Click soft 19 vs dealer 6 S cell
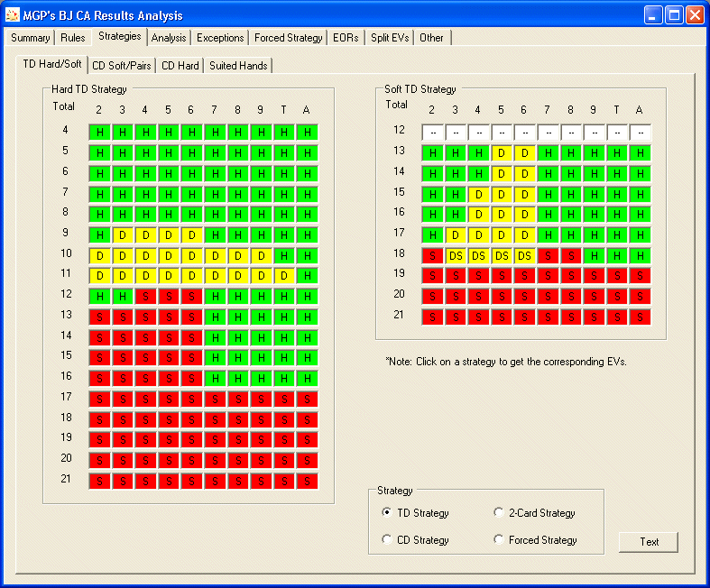The width and height of the screenshot is (710, 588). (525, 276)
